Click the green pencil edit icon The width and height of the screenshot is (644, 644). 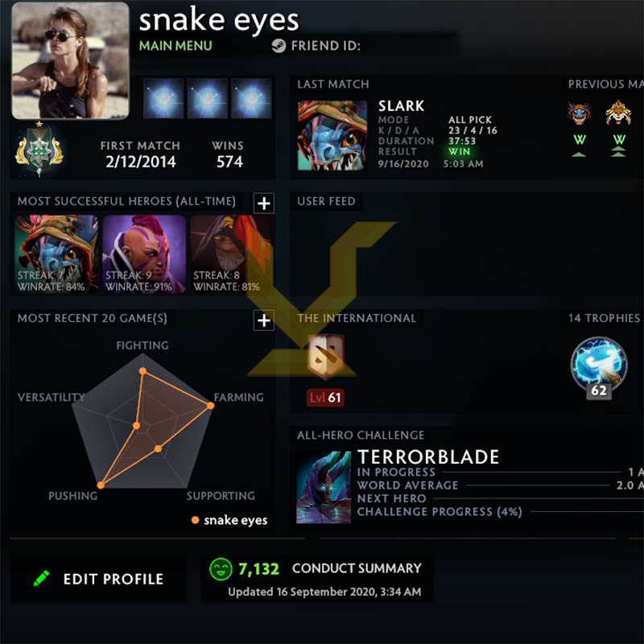41,578
